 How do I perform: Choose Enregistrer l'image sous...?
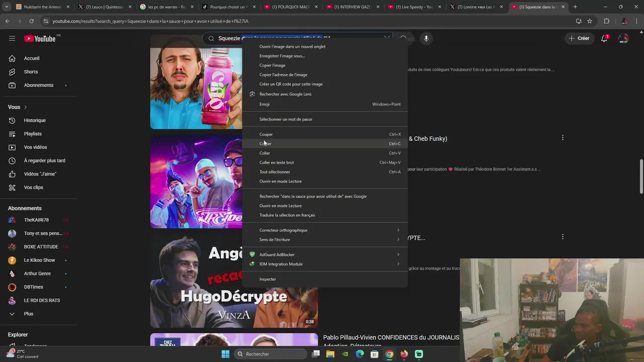(x=325, y=56)
